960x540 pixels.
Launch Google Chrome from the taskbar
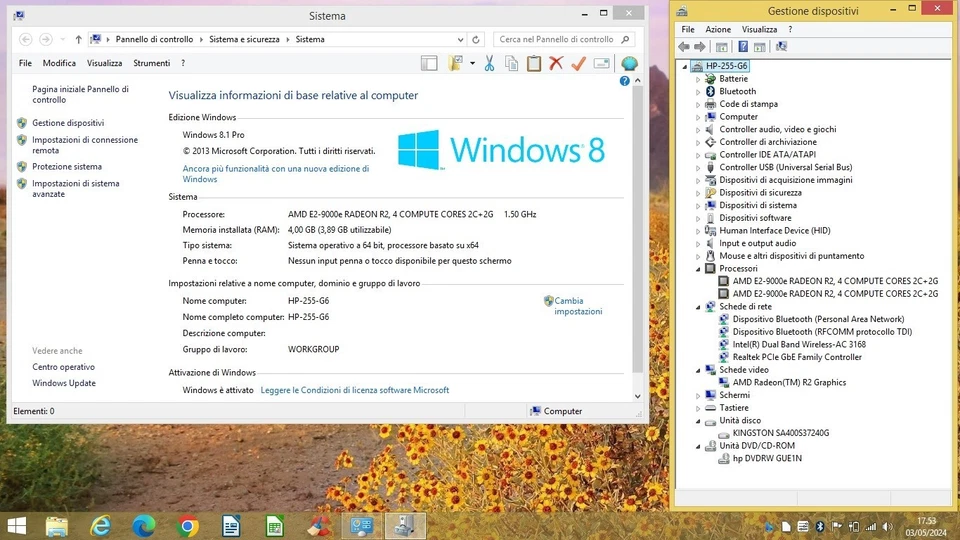[188, 527]
